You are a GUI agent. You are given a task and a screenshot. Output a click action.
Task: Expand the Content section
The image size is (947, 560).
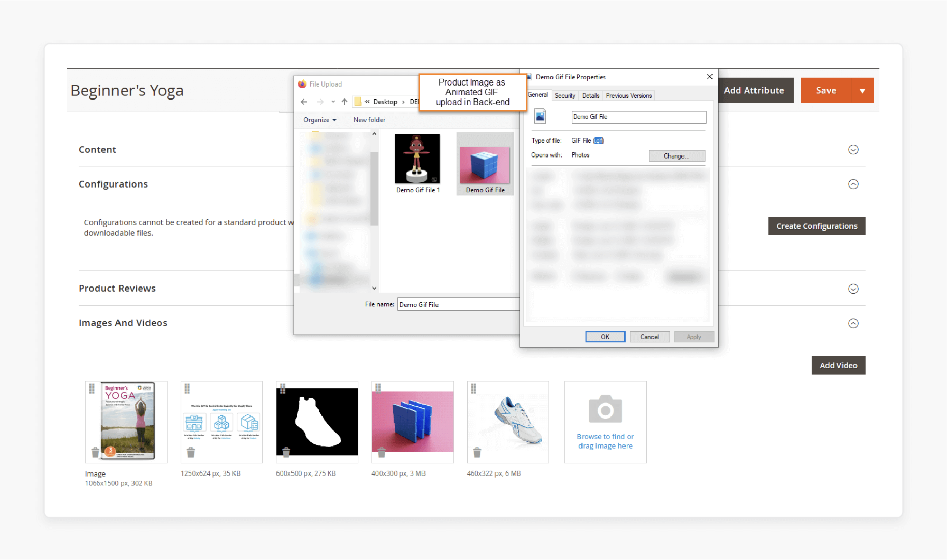point(853,150)
